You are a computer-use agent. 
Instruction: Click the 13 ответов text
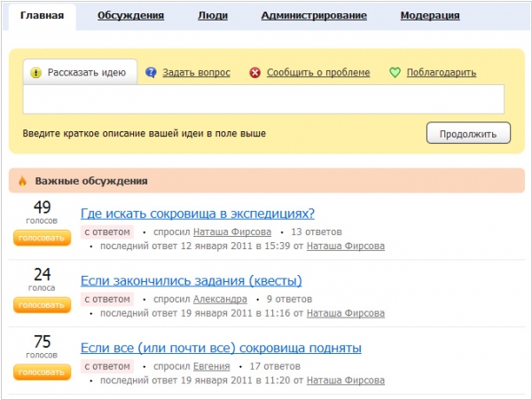point(317,232)
